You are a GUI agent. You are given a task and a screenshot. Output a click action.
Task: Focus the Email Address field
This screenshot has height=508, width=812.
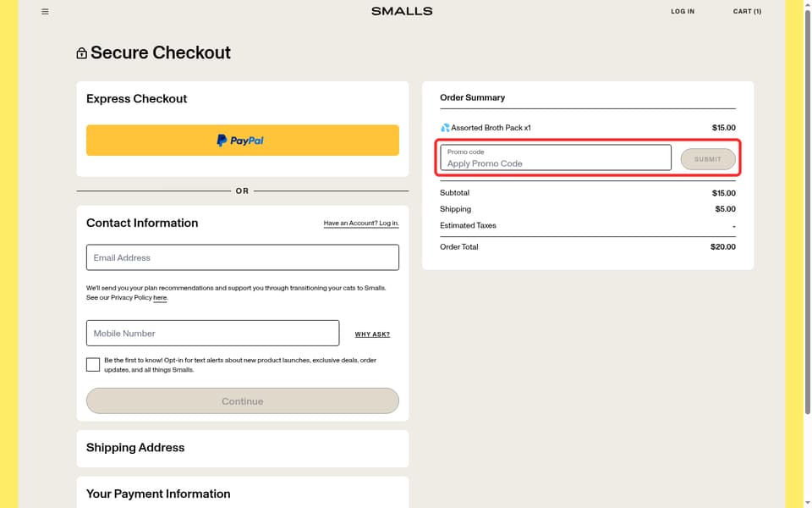click(x=243, y=257)
